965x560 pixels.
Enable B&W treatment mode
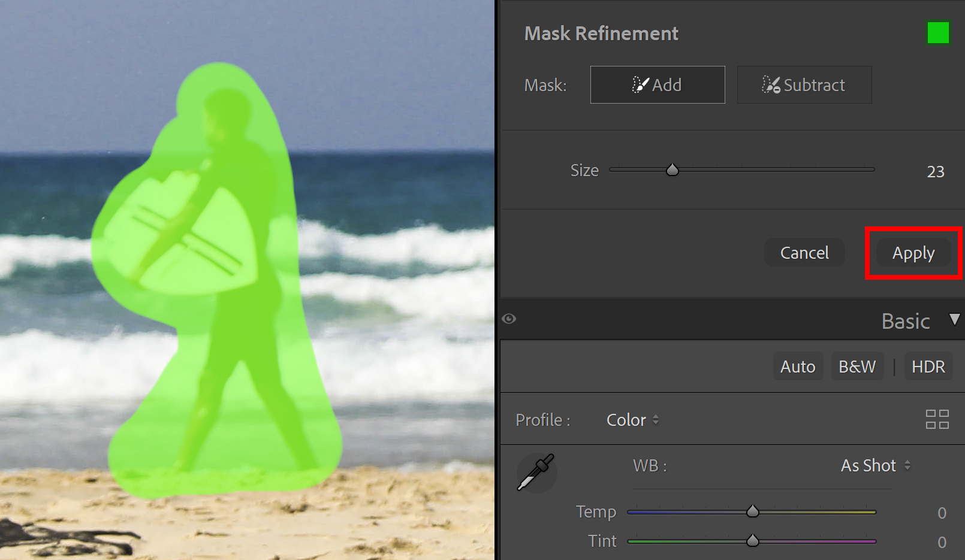pyautogui.click(x=857, y=366)
